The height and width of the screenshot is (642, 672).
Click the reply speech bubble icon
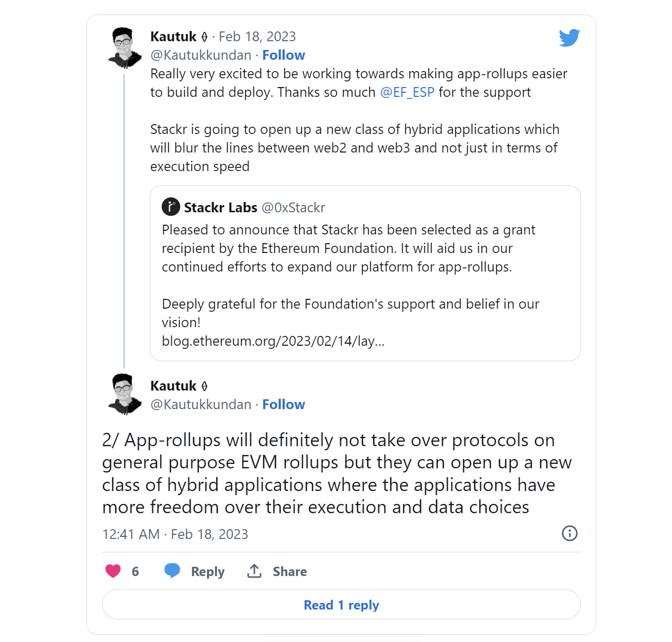pos(172,571)
